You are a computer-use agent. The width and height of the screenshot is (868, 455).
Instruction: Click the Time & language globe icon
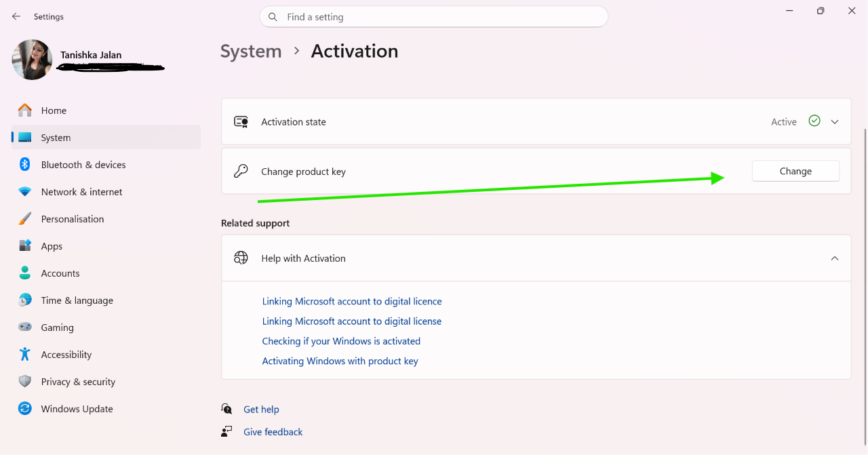click(x=25, y=300)
